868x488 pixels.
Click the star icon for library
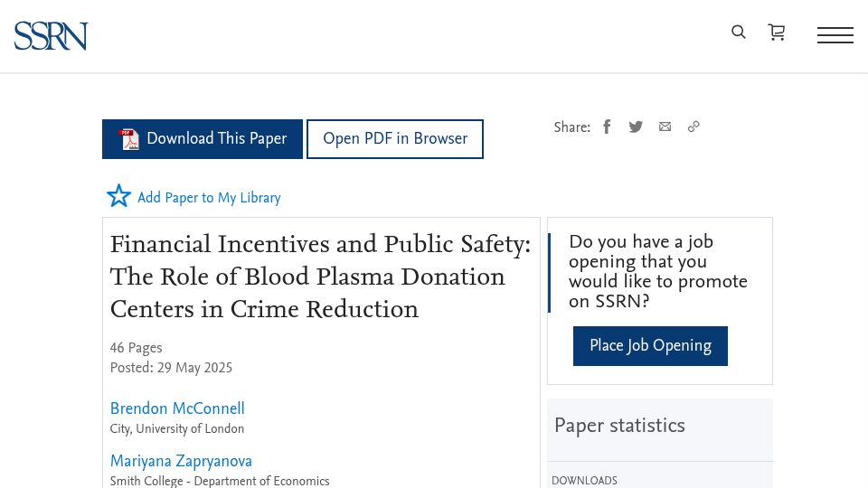tap(118, 196)
